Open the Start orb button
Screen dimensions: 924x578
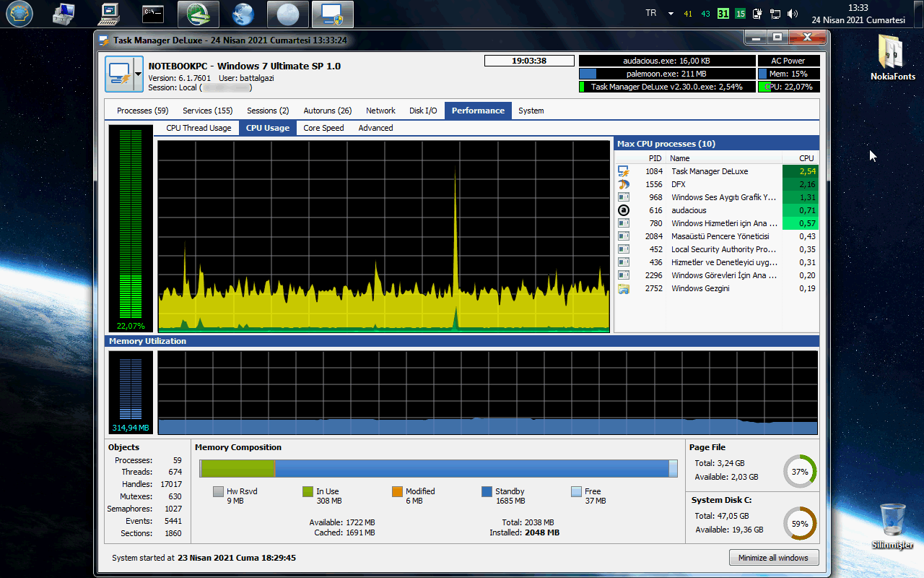tap(19, 13)
